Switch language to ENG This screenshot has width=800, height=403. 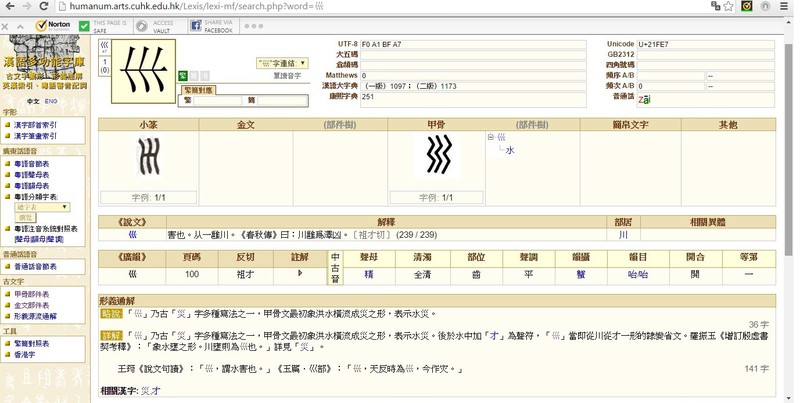50,101
